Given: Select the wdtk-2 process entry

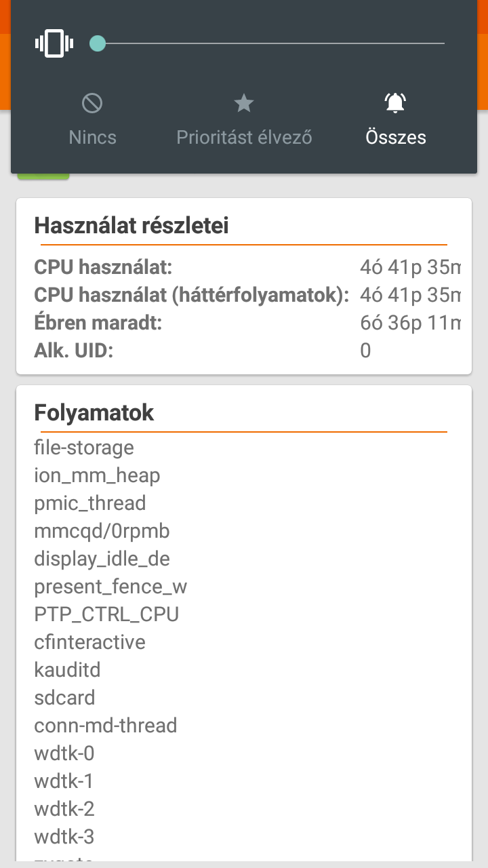Looking at the screenshot, I should pos(64,809).
